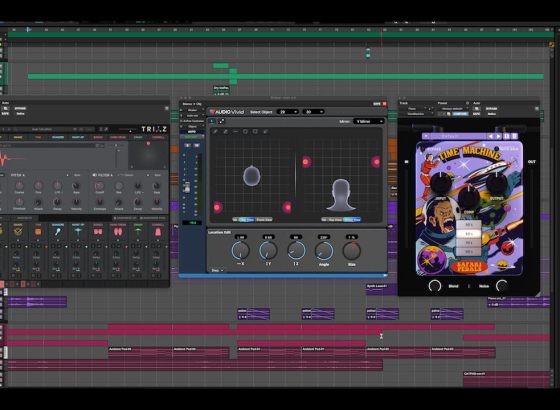Toggle SAFE in the TRIAZ plugin header

[x=5, y=114]
